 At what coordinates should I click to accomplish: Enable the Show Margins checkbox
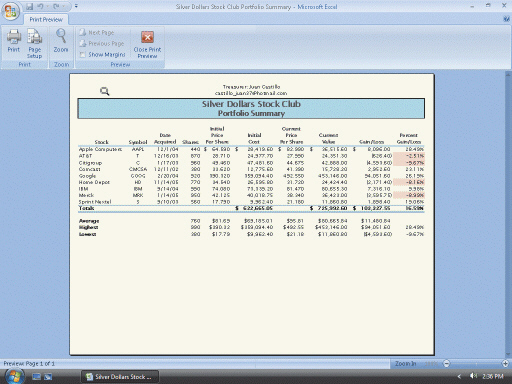[82, 55]
